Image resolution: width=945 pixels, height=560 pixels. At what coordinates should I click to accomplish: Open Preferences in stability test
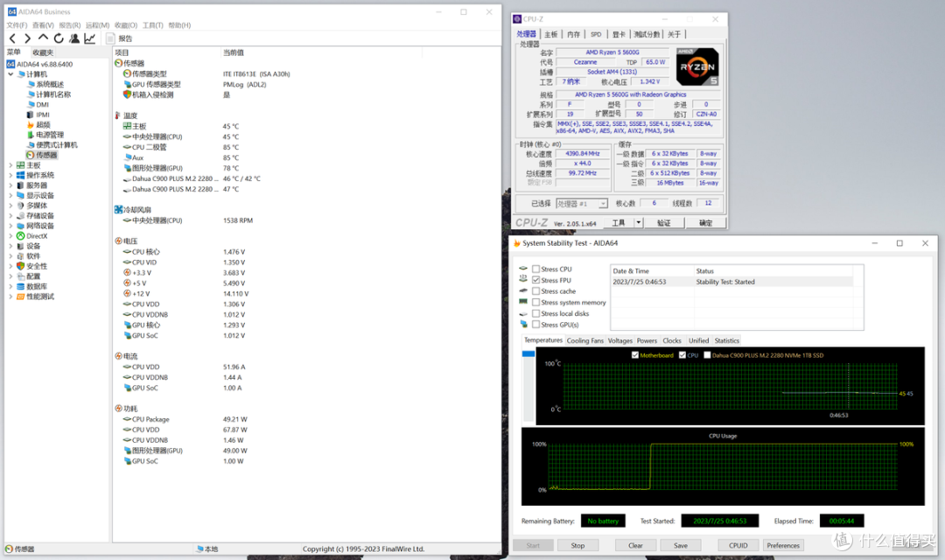[783, 545]
